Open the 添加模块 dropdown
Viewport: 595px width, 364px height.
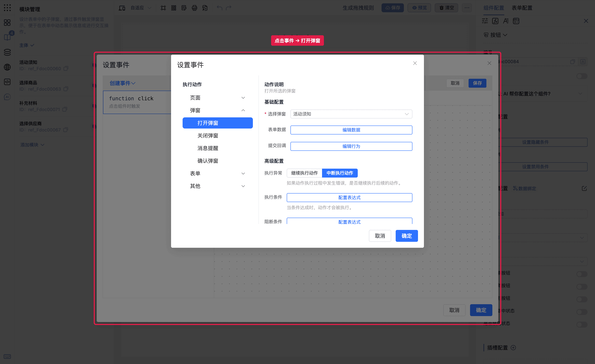click(32, 145)
